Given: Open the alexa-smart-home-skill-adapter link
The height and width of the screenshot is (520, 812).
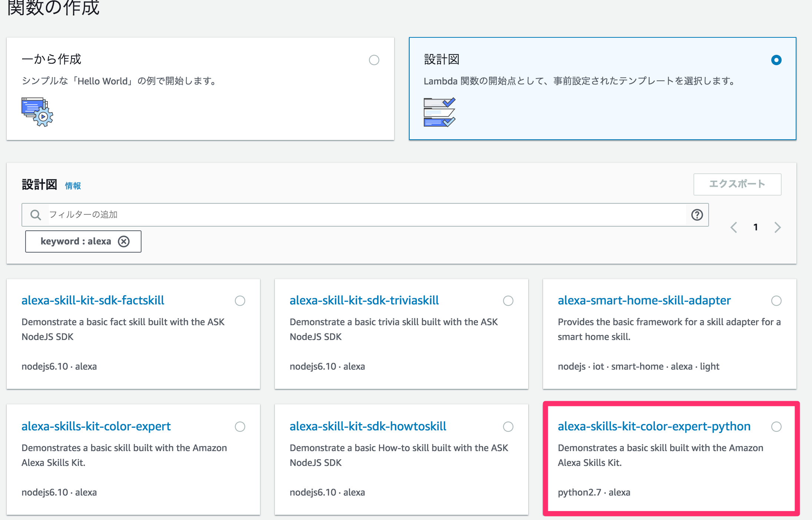Looking at the screenshot, I should click(x=644, y=300).
